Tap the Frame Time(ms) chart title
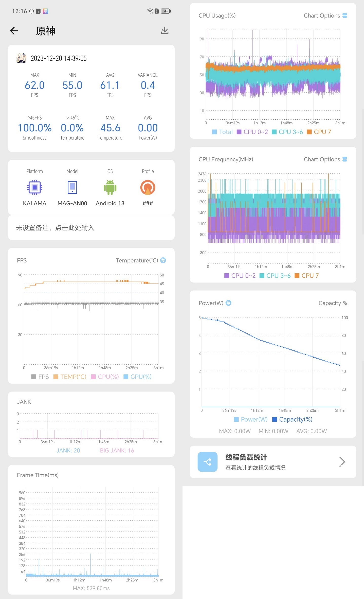The width and height of the screenshot is (364, 599). [x=38, y=475]
